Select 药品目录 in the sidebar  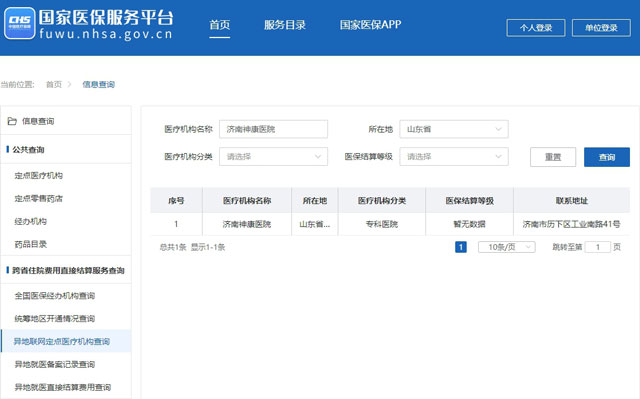pos(31,244)
